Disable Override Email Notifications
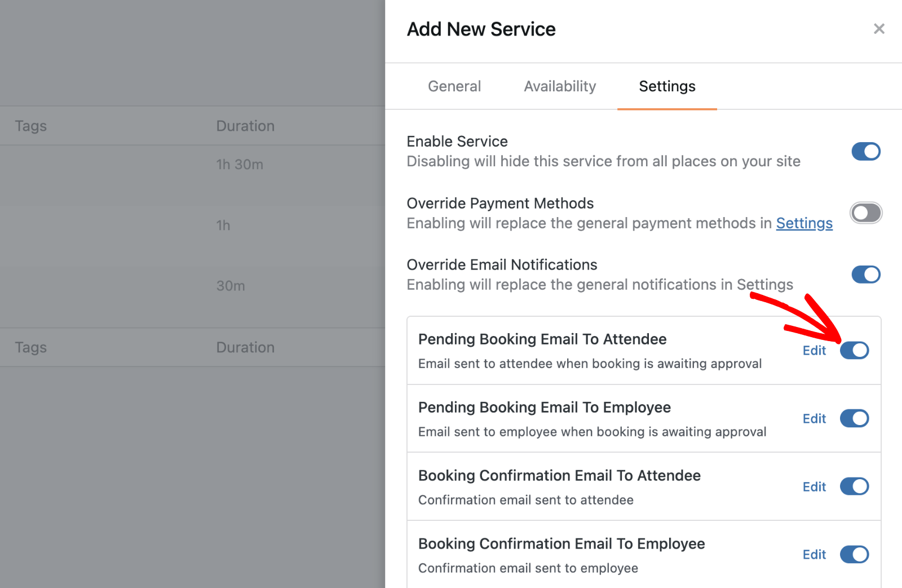 (x=866, y=275)
